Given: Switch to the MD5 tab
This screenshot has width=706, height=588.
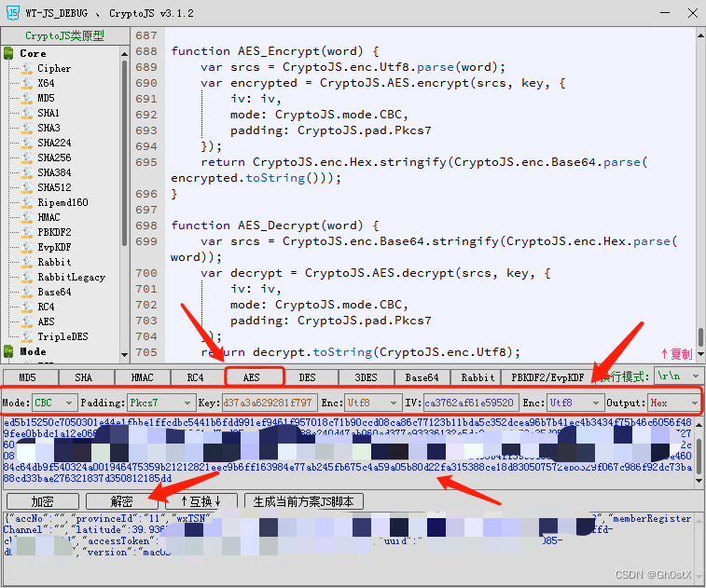Looking at the screenshot, I should pos(30,377).
